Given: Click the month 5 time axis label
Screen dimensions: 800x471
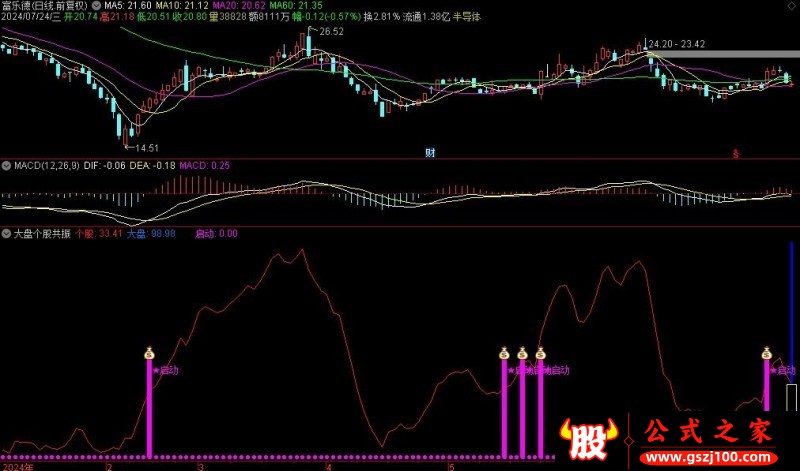Looking at the screenshot, I should pos(451,467).
